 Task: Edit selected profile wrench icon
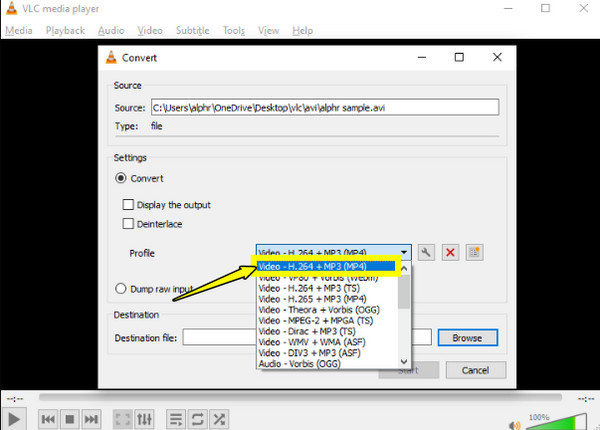click(426, 252)
